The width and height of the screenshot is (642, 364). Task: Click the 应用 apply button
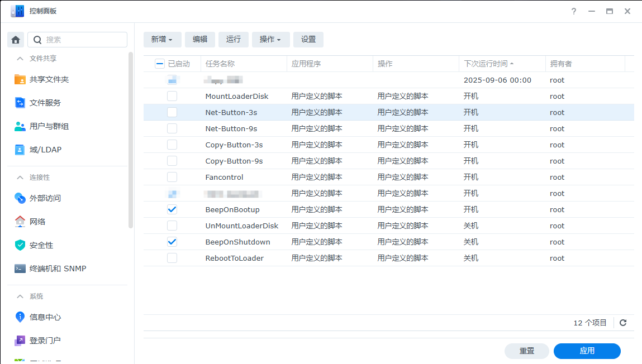click(x=587, y=351)
